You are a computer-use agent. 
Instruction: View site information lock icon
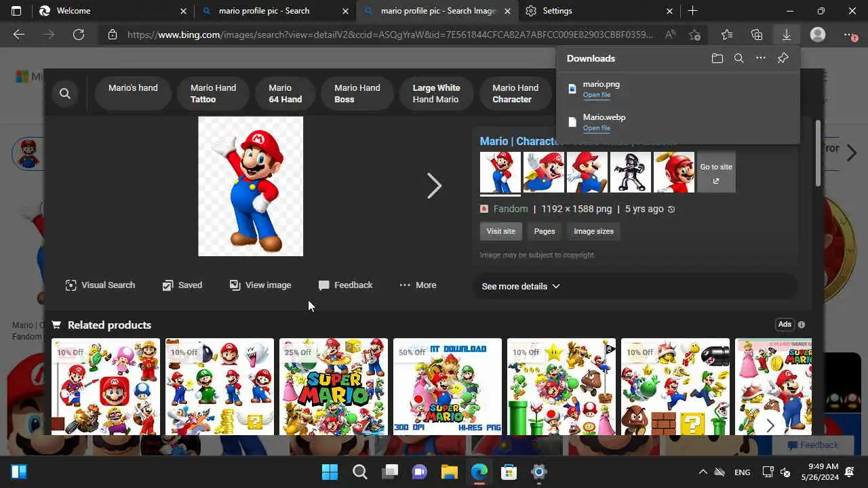click(113, 35)
